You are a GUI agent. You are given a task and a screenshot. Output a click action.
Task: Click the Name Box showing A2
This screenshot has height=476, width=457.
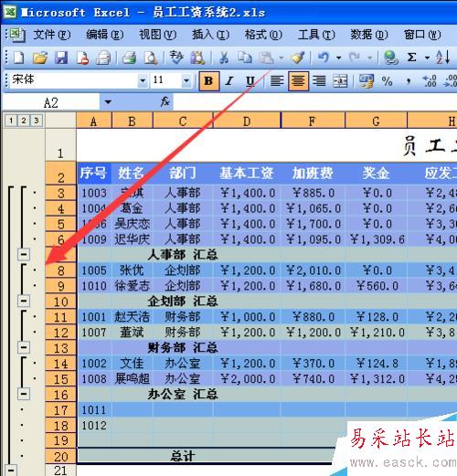51,102
